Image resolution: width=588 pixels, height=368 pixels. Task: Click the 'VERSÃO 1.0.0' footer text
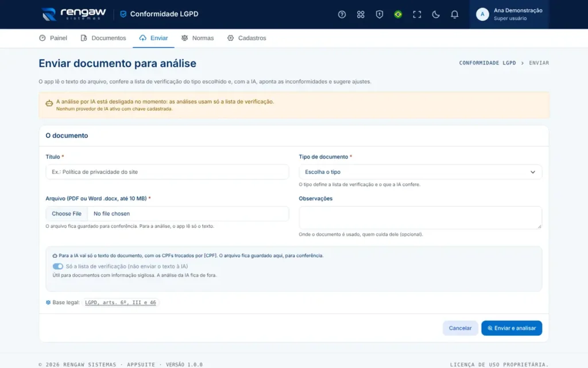pyautogui.click(x=184, y=365)
